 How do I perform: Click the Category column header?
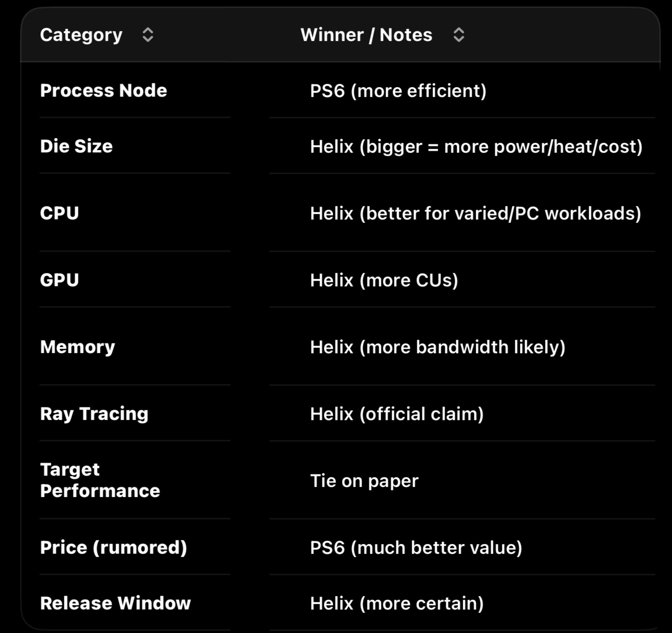(81, 35)
